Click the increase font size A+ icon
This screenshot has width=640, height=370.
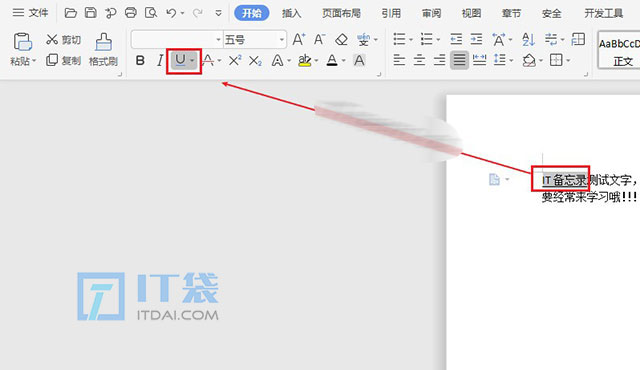tap(299, 39)
